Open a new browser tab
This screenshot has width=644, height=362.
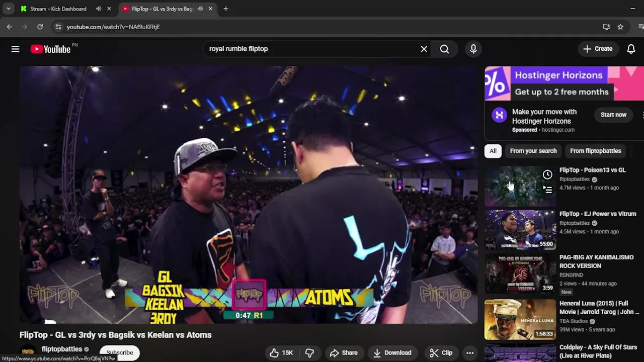[225, 9]
